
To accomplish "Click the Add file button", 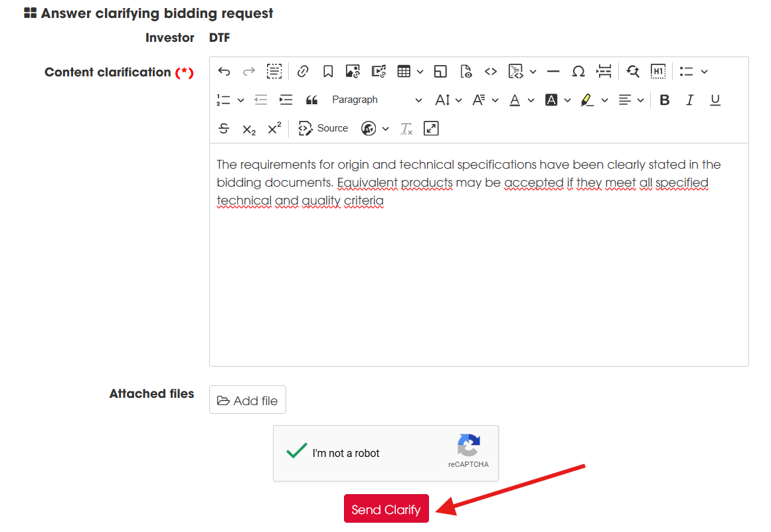I will pyautogui.click(x=248, y=400).
